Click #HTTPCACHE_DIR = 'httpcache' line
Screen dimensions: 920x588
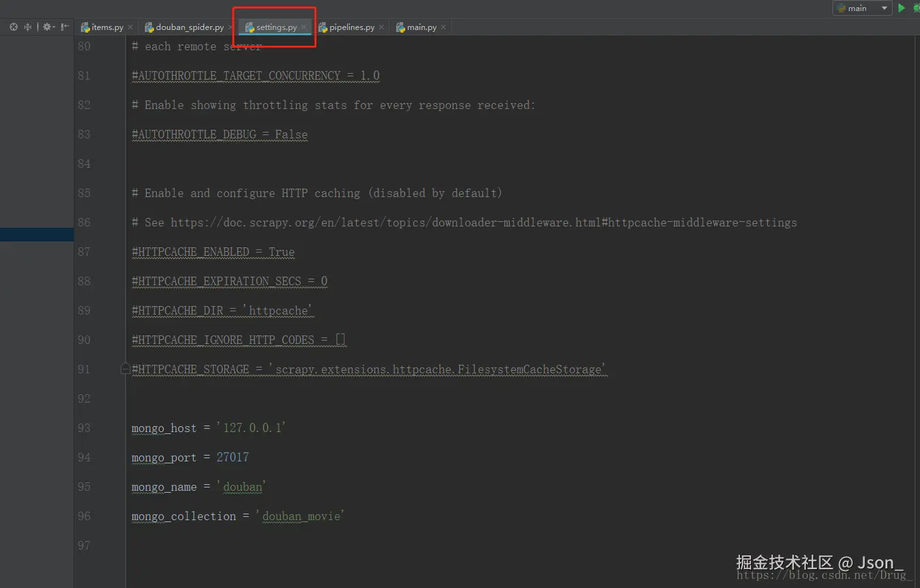coord(222,311)
